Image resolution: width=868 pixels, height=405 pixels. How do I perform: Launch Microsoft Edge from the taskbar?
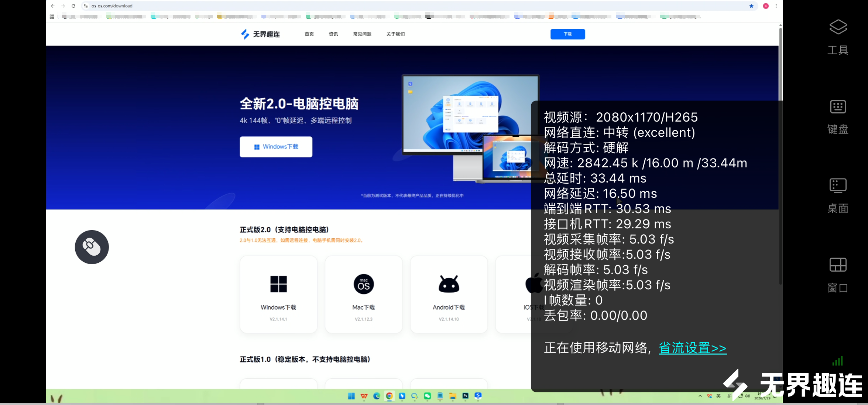coord(377,396)
